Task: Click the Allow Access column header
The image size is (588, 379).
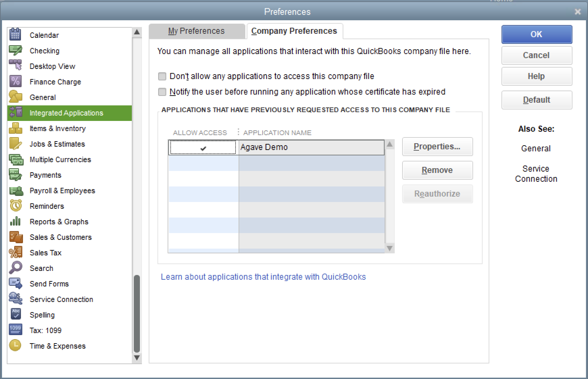Action: click(x=200, y=133)
